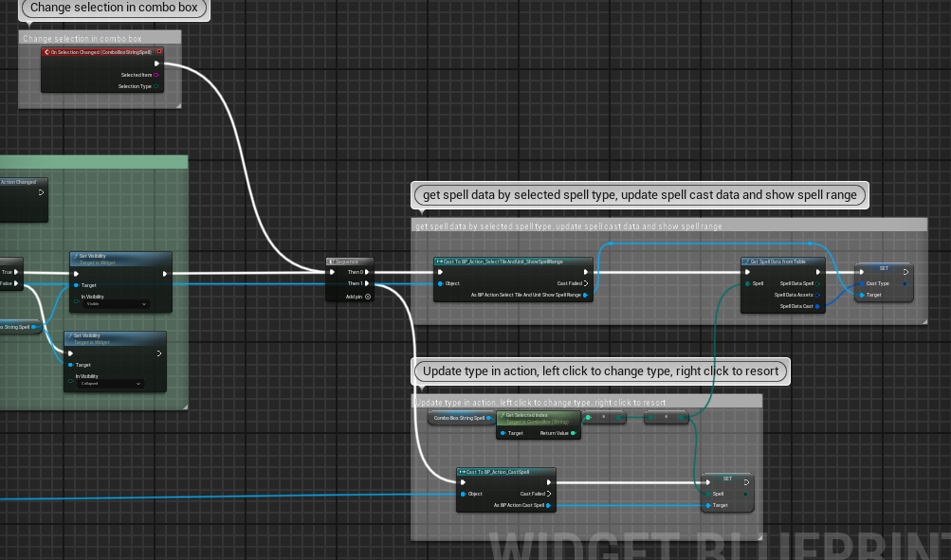Image resolution: width=951 pixels, height=560 pixels.
Task: Open In Visibility dropdown set to Visible
Action: [x=116, y=304]
